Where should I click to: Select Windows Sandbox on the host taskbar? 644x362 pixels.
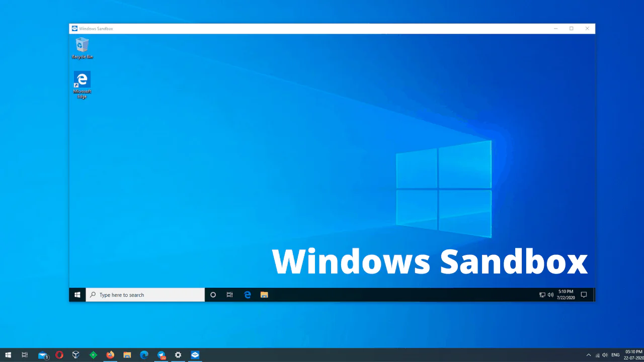[x=195, y=355]
